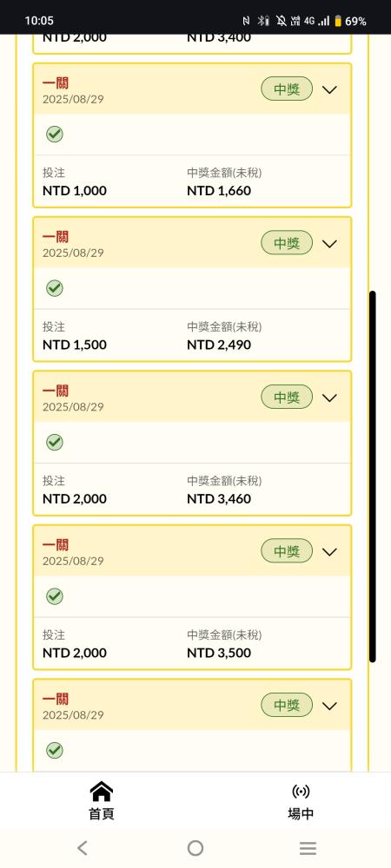Image resolution: width=391 pixels, height=868 pixels.
Task: Open the recent apps menu icon
Action: tap(308, 847)
